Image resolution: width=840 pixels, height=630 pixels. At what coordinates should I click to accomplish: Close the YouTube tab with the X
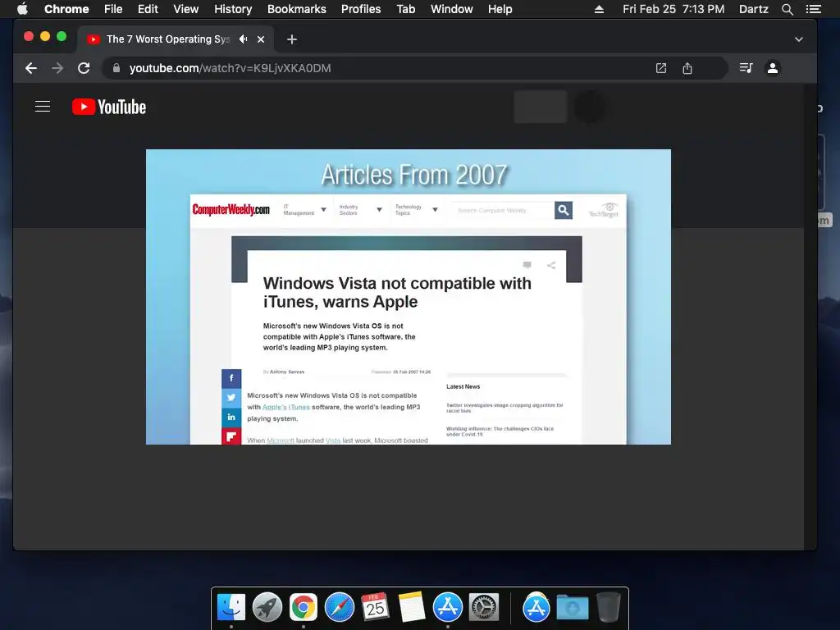coord(261,39)
